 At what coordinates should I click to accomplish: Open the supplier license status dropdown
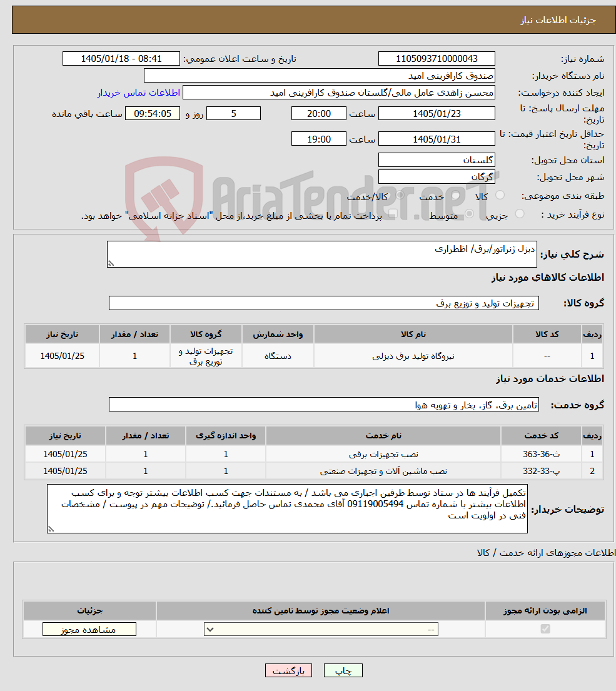(x=321, y=629)
